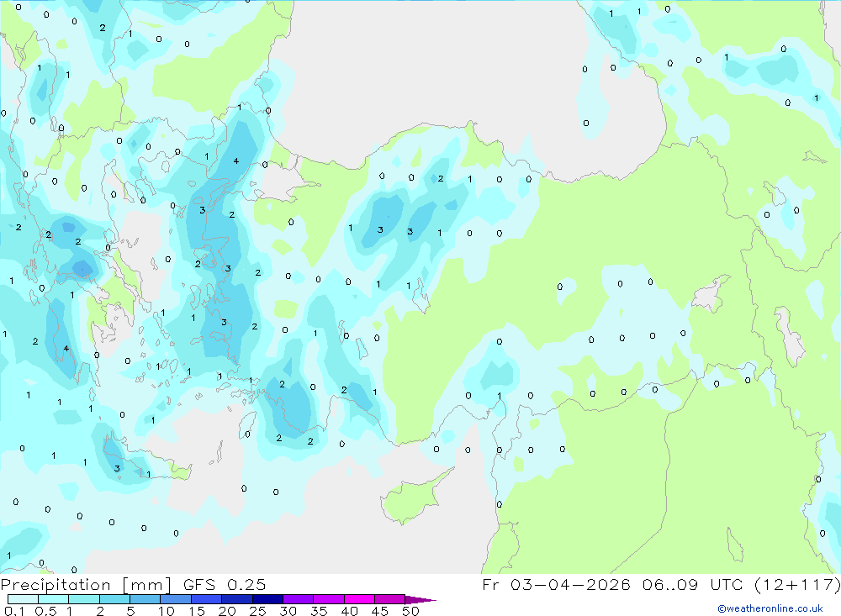Click the 1–2 mm legend color swatch
This screenshot has width=841, height=616.
84,599
